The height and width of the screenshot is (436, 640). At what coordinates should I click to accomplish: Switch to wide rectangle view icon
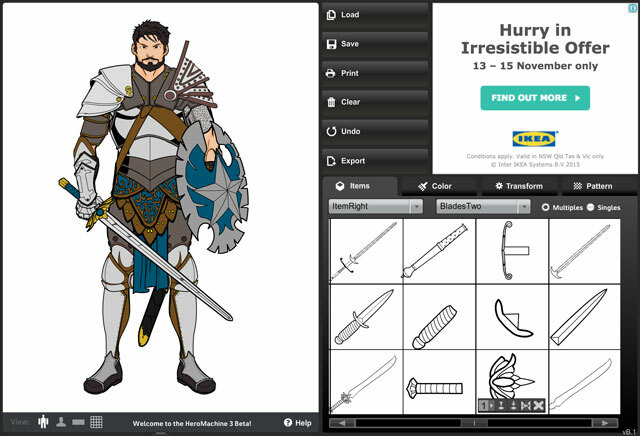(78, 422)
